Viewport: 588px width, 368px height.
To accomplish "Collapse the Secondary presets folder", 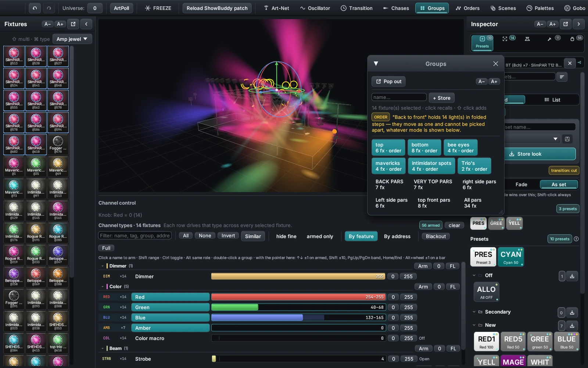I will pos(474,312).
